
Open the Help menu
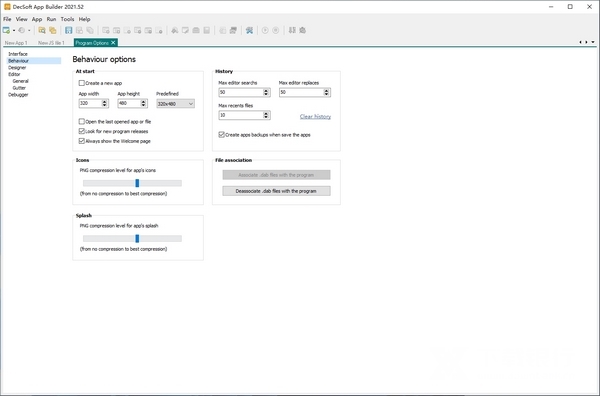pyautogui.click(x=85, y=19)
